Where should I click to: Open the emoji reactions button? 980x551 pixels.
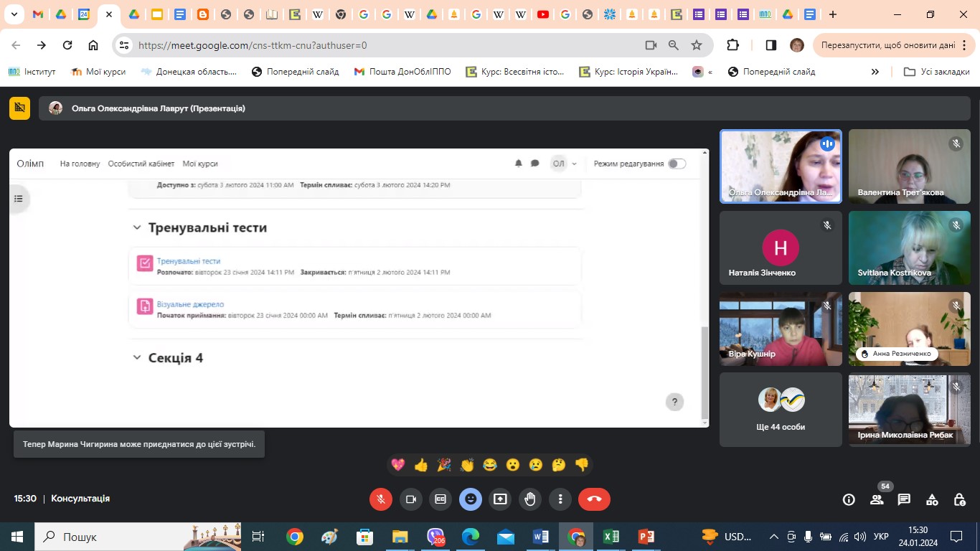471,499
